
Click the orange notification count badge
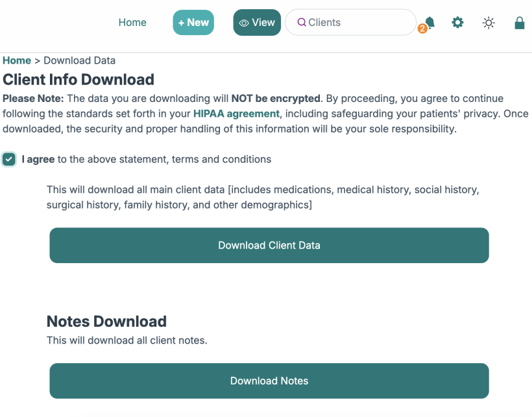422,29
